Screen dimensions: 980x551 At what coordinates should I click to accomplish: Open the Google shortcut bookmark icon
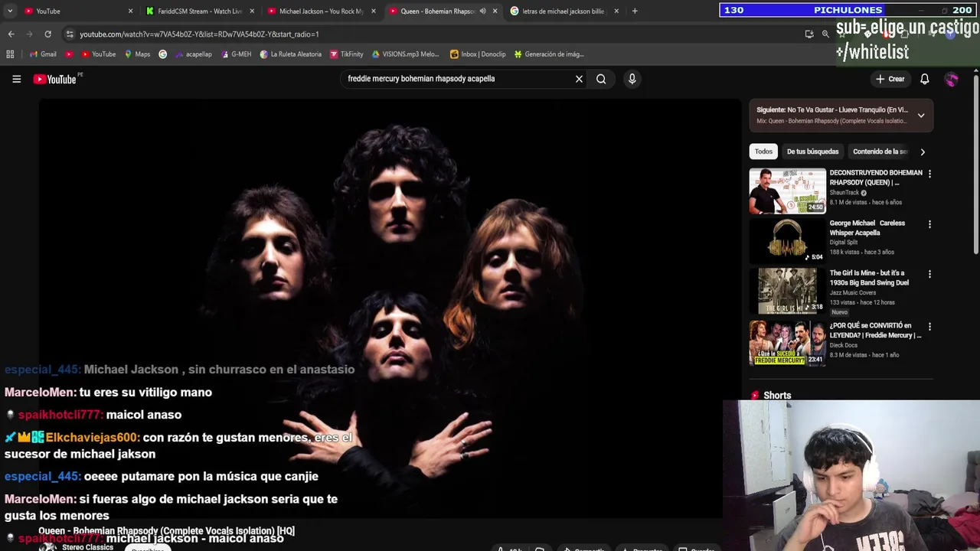click(163, 54)
